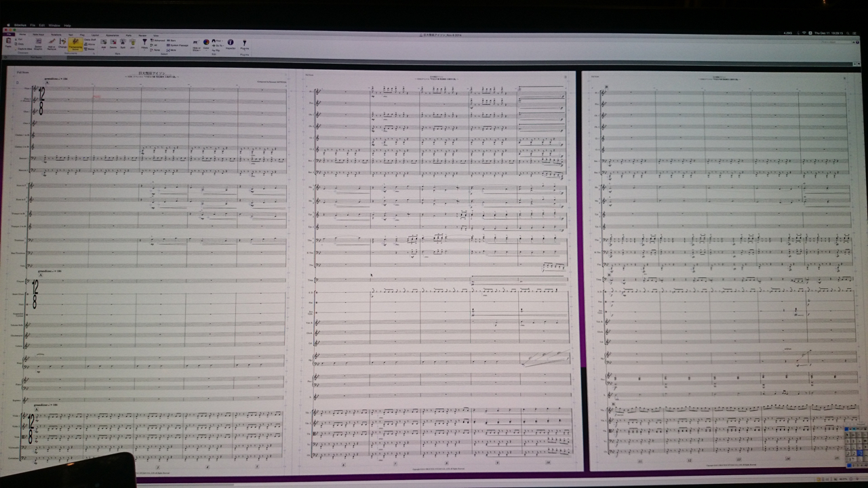Click the Ossia Staff option

click(90, 39)
